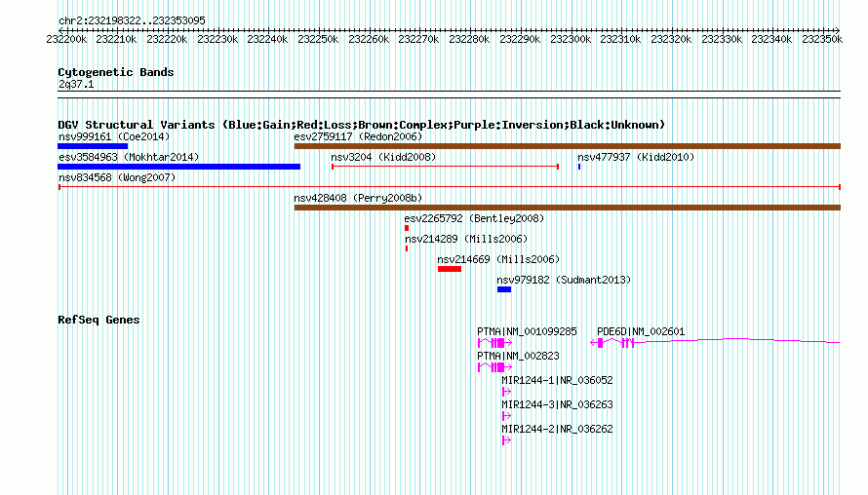Click ruler position 232320k
Screen dimensions: 868x495
pos(672,39)
